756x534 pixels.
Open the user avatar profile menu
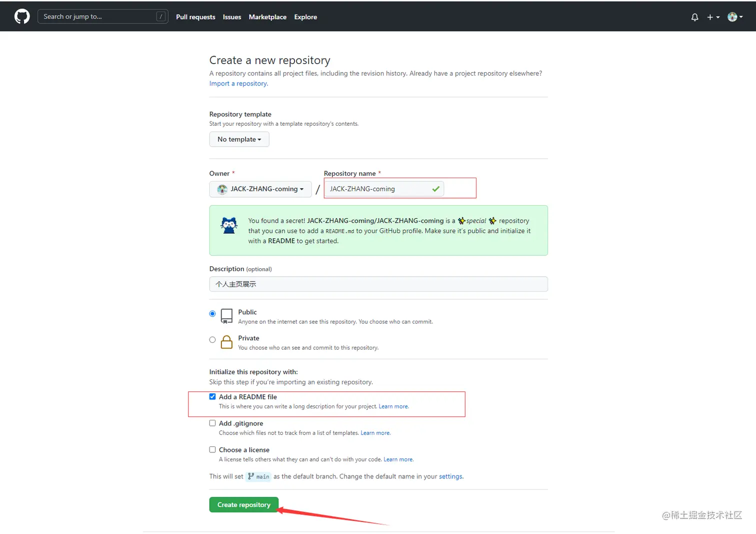[735, 17]
